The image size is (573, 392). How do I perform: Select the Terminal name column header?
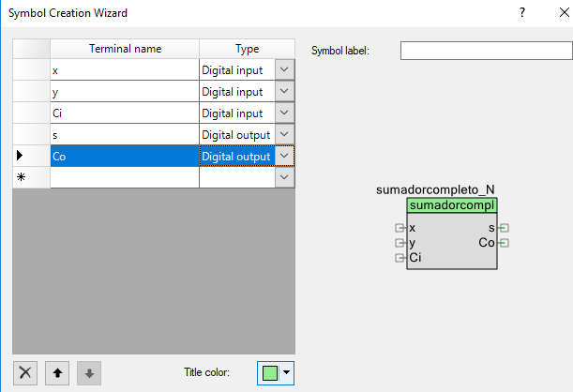(125, 49)
